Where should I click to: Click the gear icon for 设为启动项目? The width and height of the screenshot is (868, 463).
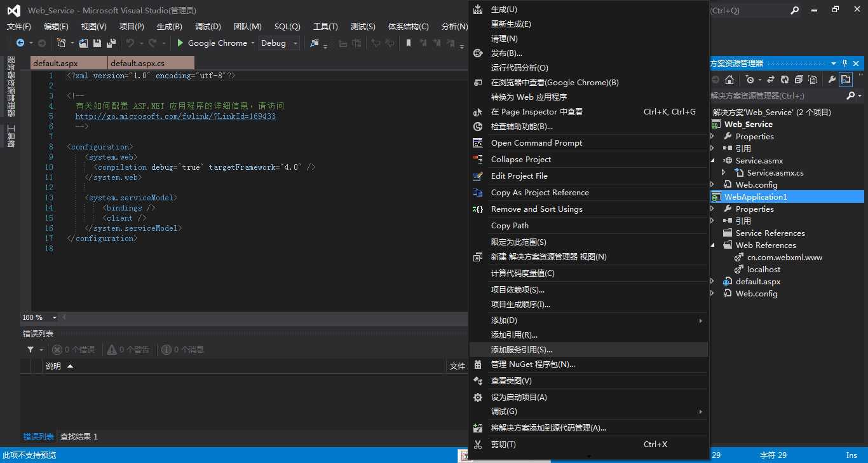[478, 397]
